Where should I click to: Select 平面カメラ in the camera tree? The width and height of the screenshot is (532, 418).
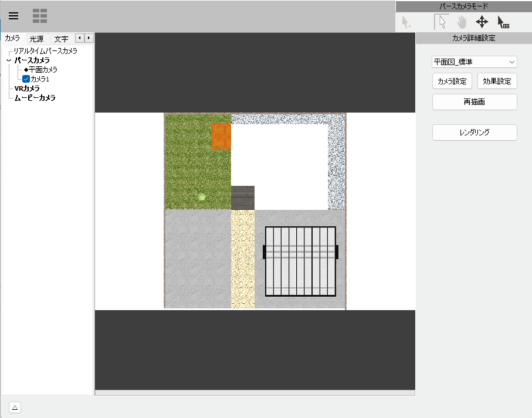43,70
